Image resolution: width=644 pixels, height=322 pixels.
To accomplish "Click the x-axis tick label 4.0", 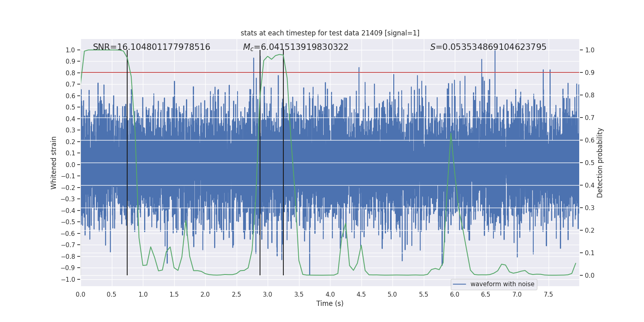I will tap(330, 294).
